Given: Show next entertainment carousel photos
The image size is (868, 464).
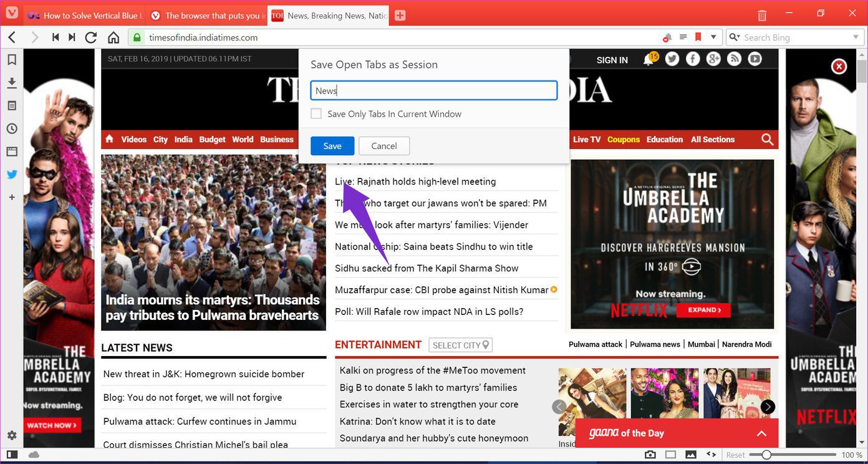Looking at the screenshot, I should tap(768, 407).
